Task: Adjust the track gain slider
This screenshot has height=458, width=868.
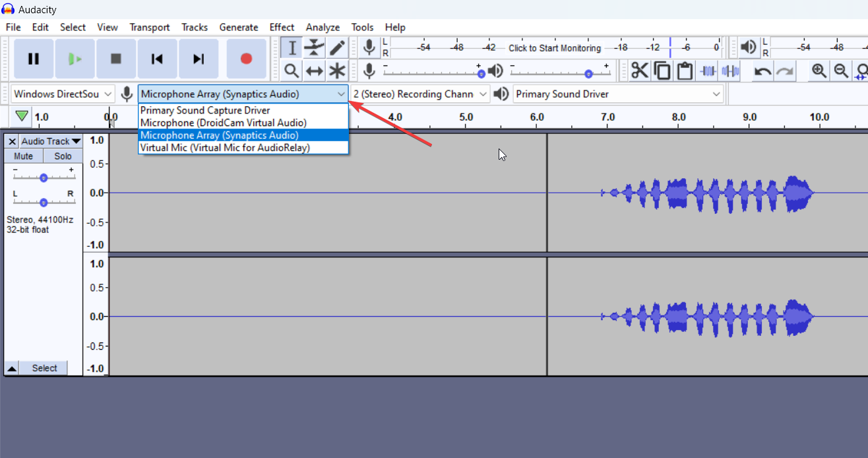Action: coord(44,177)
